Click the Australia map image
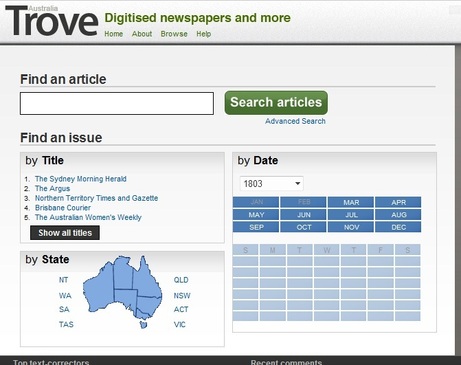 click(x=122, y=292)
